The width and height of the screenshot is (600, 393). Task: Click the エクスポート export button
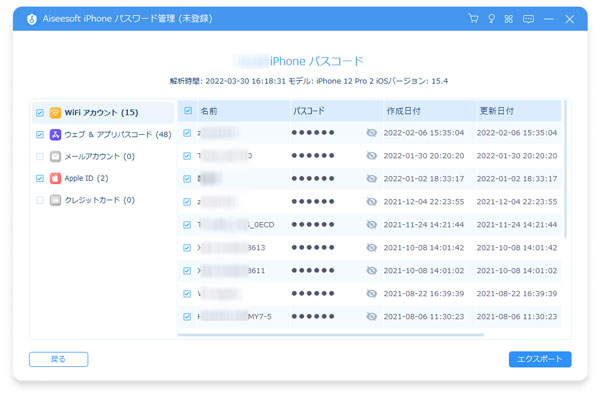pos(540,359)
